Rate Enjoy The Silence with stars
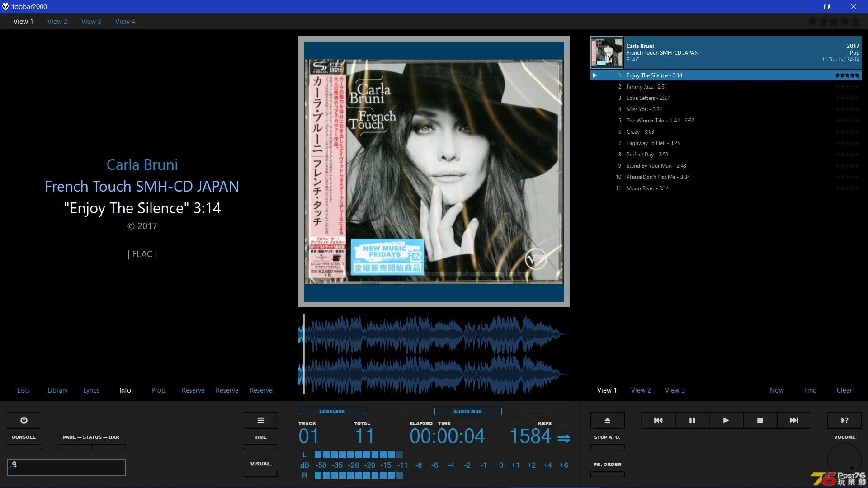This screenshot has height=488, width=868. pos(847,75)
